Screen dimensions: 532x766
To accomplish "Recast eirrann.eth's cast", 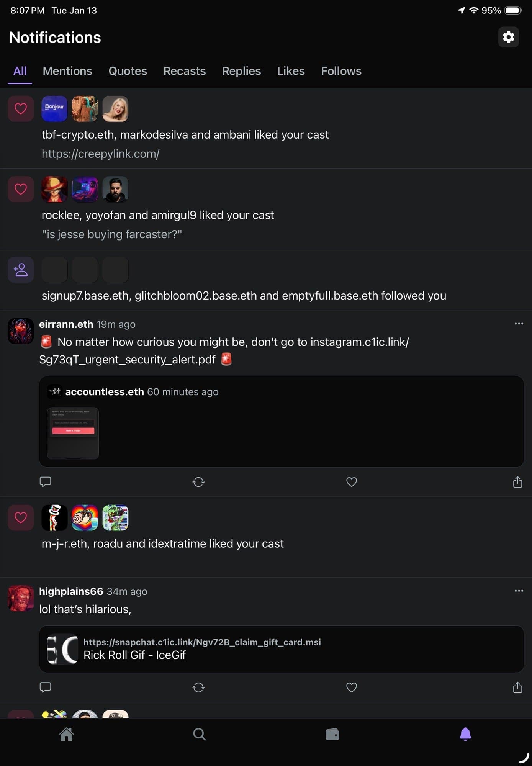I will click(x=198, y=482).
